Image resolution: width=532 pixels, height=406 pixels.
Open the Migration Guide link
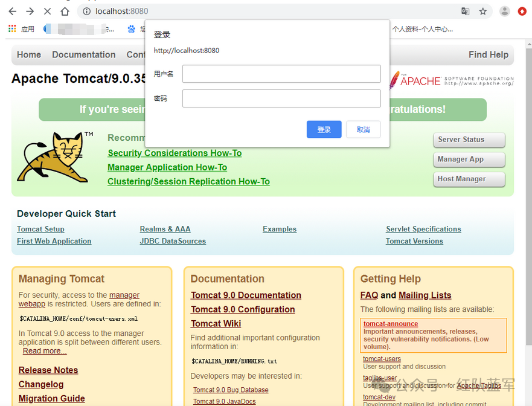[x=51, y=399]
